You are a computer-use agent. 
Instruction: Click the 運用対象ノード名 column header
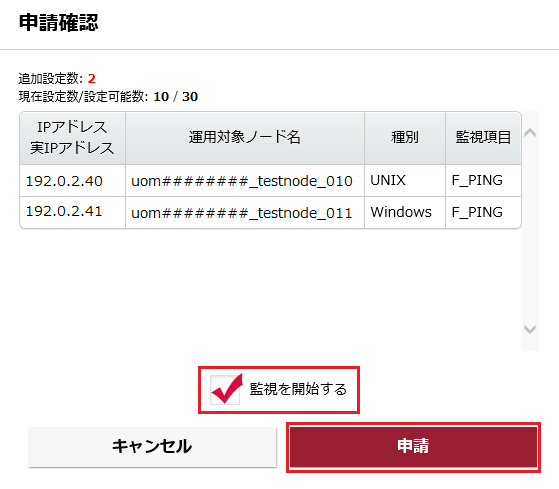245,138
